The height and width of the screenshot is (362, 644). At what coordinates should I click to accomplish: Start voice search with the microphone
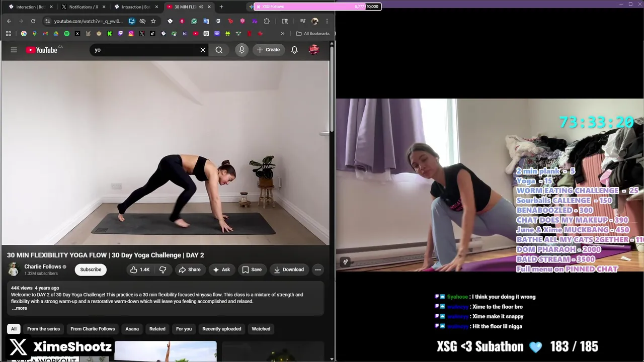(242, 50)
